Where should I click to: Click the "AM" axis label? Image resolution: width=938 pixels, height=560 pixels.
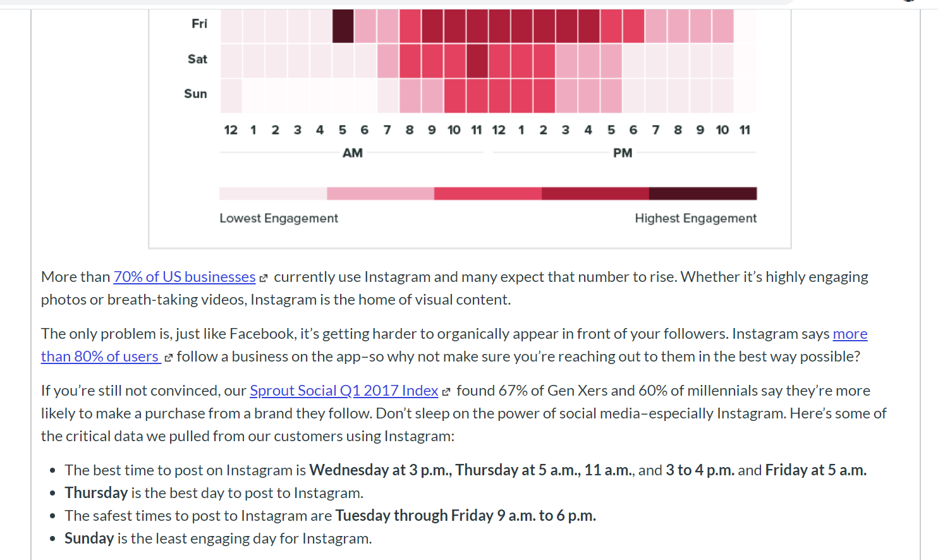click(x=353, y=153)
